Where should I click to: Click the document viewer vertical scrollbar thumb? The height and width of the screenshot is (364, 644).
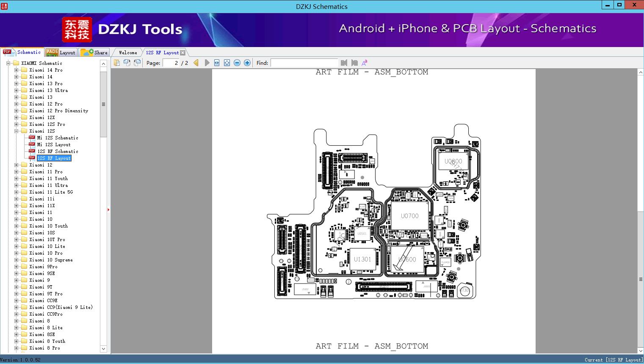(x=641, y=279)
